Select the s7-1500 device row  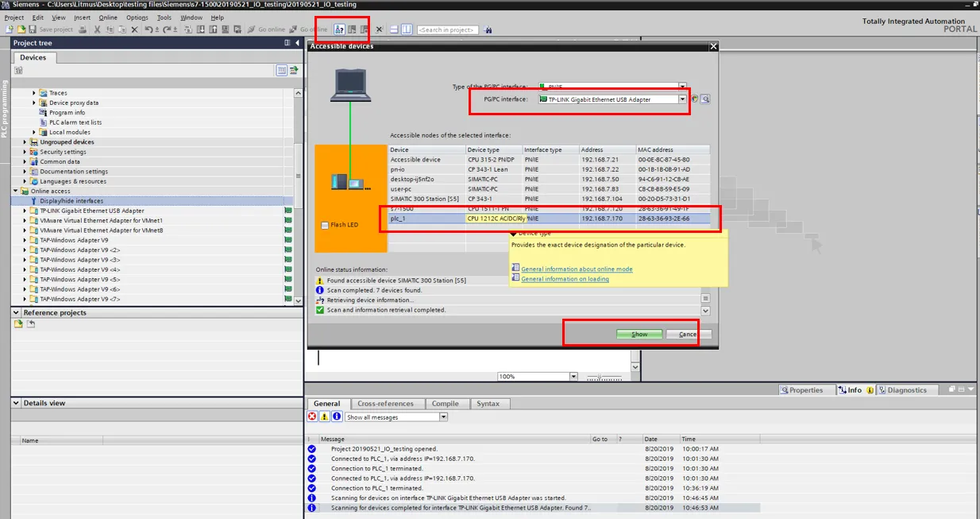pyautogui.click(x=550, y=208)
